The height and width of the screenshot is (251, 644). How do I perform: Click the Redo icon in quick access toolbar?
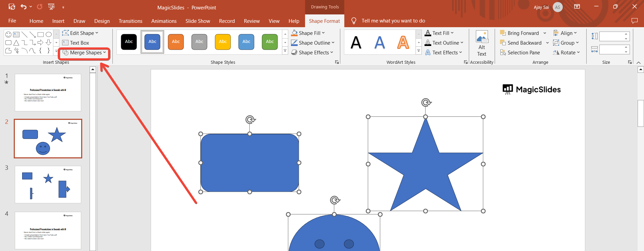coord(40,7)
